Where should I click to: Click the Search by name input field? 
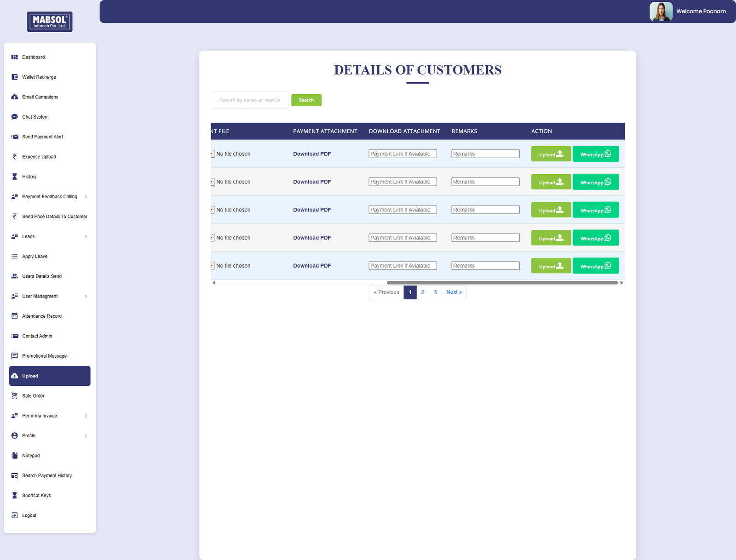pyautogui.click(x=249, y=100)
